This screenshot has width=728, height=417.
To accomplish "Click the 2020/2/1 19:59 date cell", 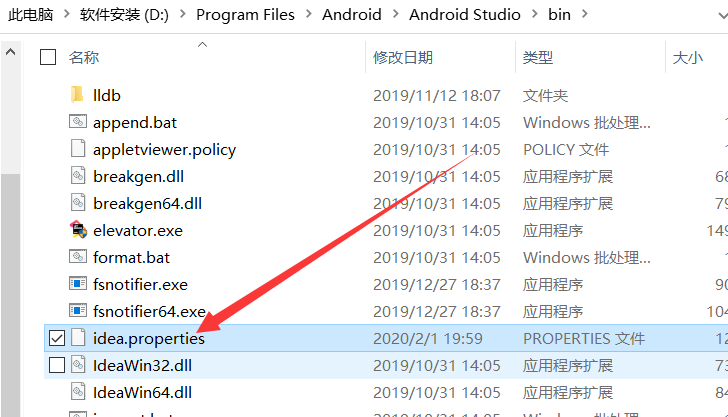I will (428, 338).
